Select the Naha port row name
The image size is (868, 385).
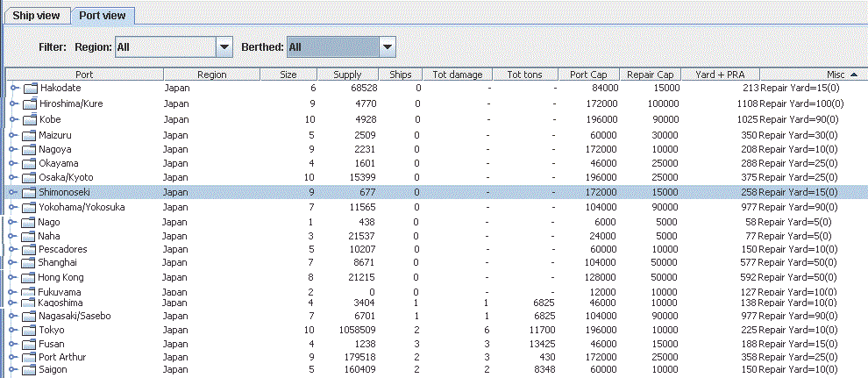[49, 236]
